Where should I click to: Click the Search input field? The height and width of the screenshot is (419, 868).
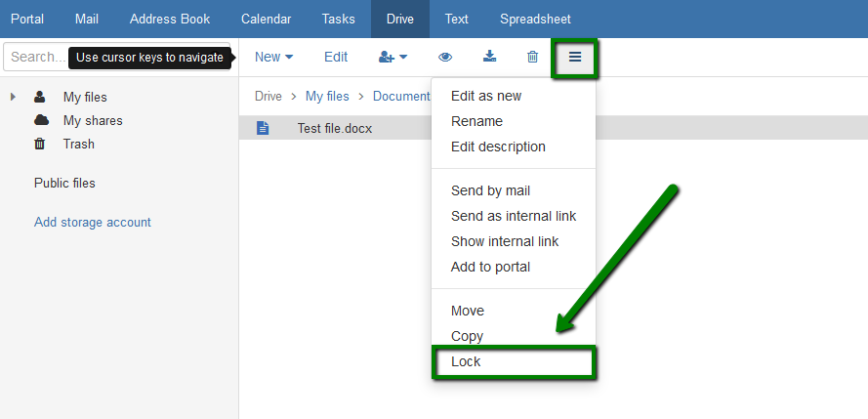(116, 57)
